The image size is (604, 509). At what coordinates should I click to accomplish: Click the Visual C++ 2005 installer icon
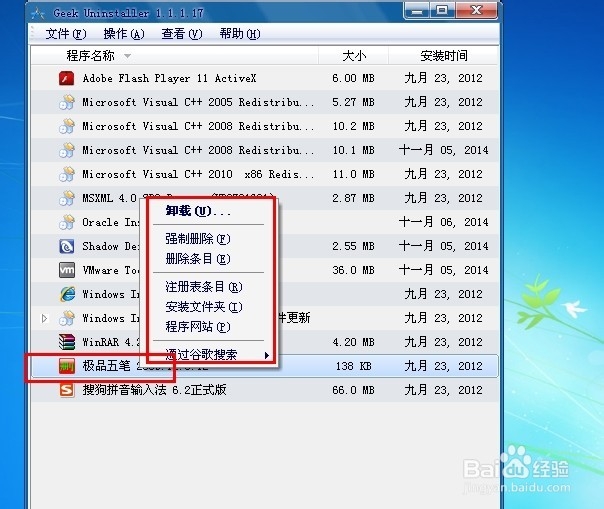click(67, 102)
